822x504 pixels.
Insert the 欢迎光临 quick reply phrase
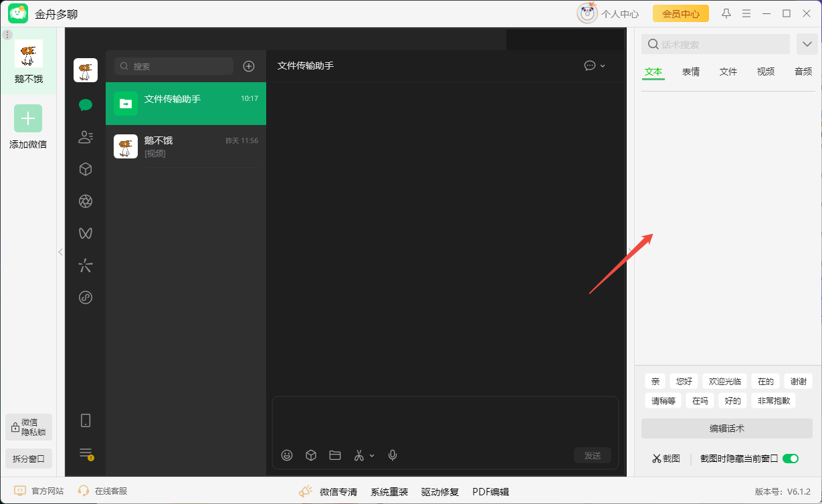724,380
